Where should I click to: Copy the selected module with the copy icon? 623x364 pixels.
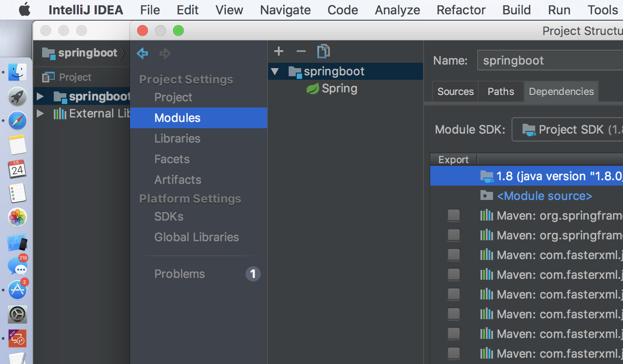[323, 51]
